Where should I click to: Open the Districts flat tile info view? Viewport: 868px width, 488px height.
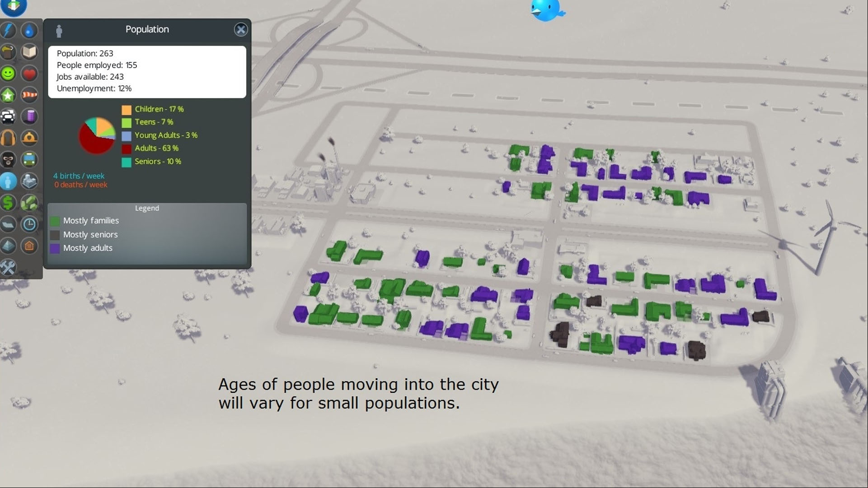[x=8, y=224]
